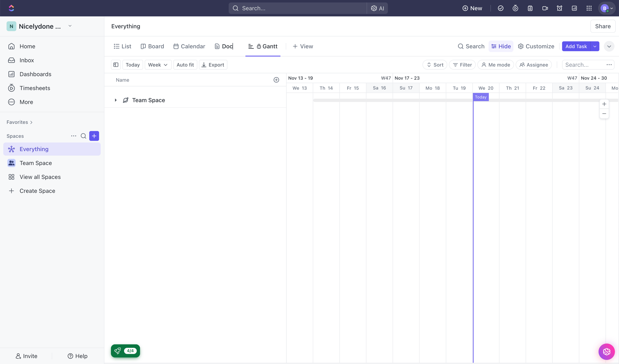Click the Export button
This screenshot has height=364, width=619.
(x=213, y=65)
